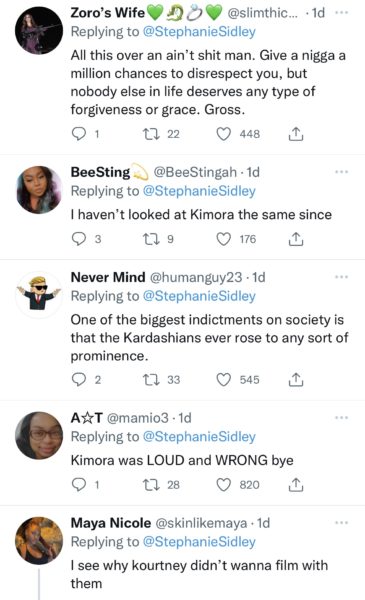Share the Never Mind tweet
The height and width of the screenshot is (600, 365).
[295, 380]
